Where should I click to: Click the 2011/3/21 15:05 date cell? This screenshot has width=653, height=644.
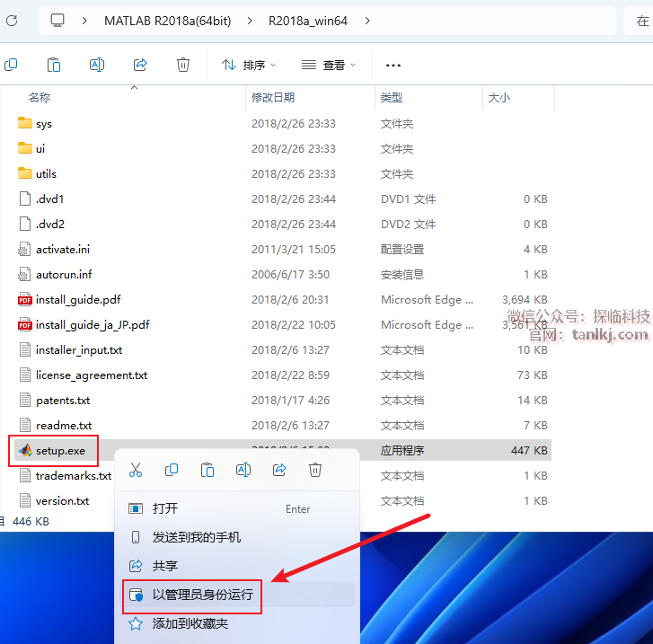click(294, 249)
